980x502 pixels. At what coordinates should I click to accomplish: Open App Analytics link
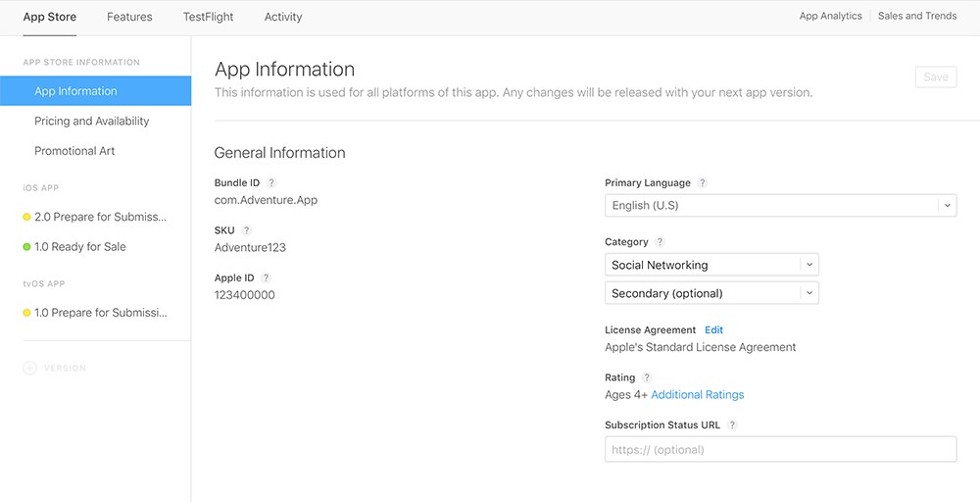[831, 17]
